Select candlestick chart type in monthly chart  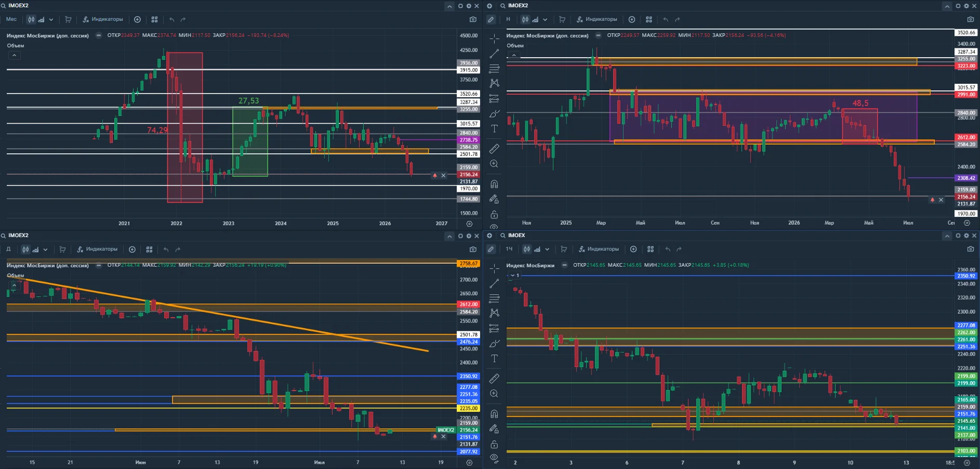pos(31,19)
